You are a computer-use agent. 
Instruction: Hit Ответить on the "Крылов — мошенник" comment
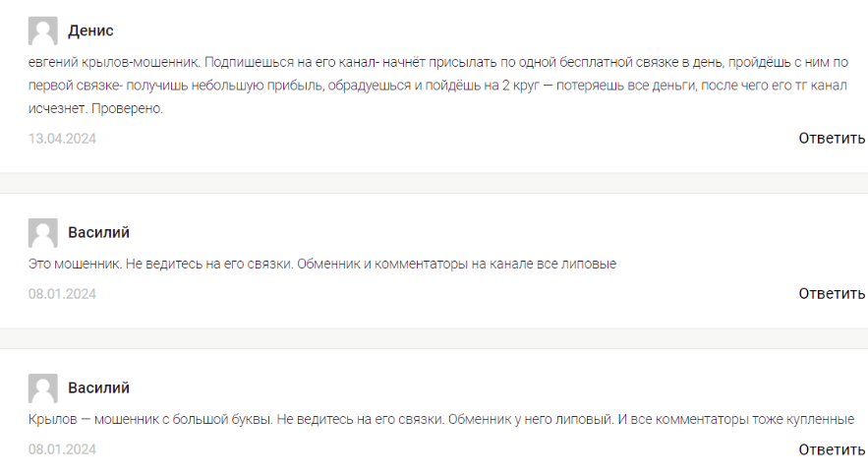[832, 449]
